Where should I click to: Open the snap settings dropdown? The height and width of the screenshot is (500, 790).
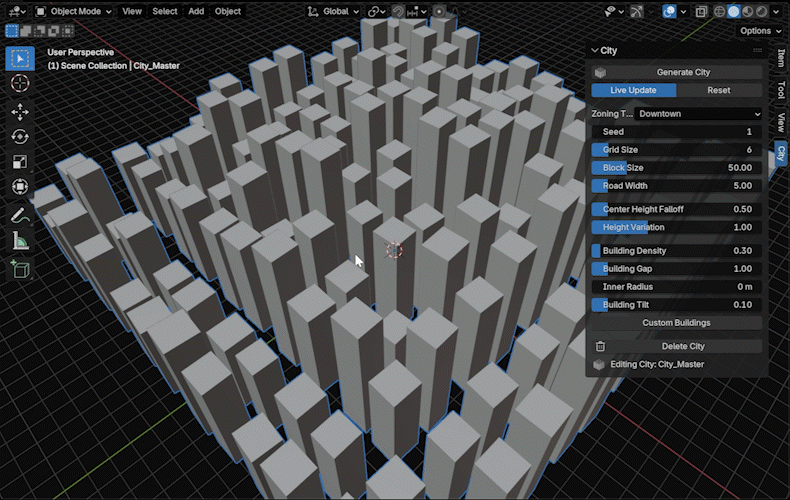tap(417, 11)
